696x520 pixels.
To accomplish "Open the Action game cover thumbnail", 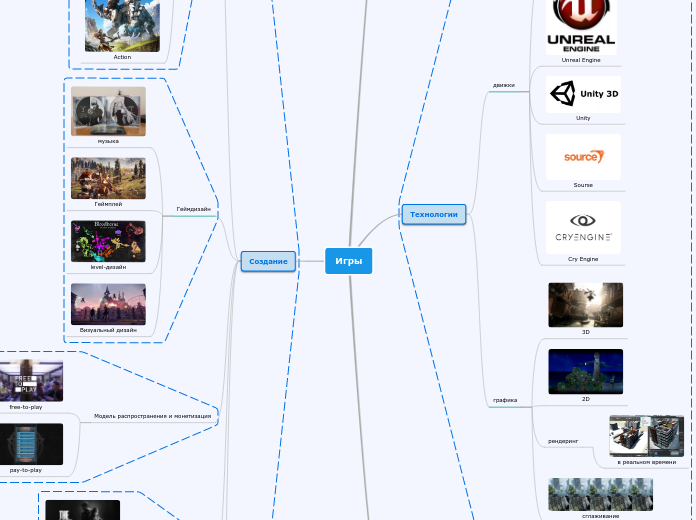I will [123, 25].
